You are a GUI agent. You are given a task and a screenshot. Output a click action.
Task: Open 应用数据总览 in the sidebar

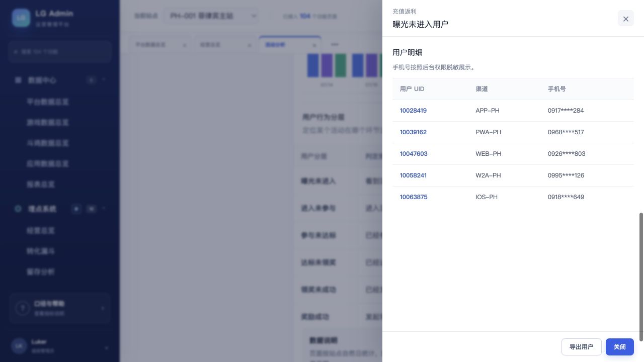point(48,163)
